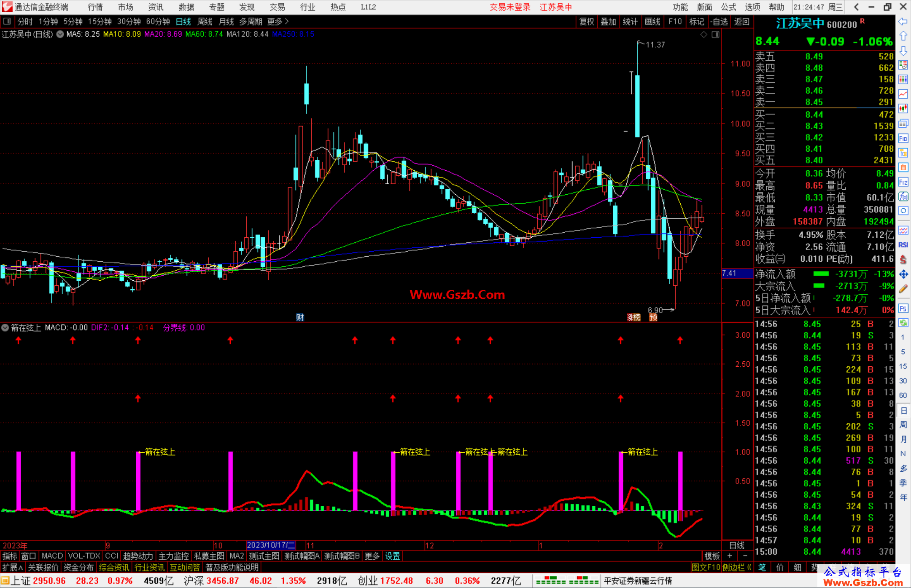This screenshot has width=911, height=588.
Task: Open the colored grid quote table icon
Action: (903, 80)
